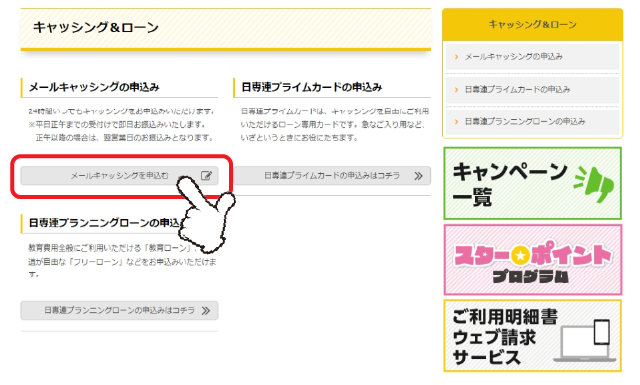
Task: Click the sidebar header キャッシング&ローン
Action: tap(533, 24)
